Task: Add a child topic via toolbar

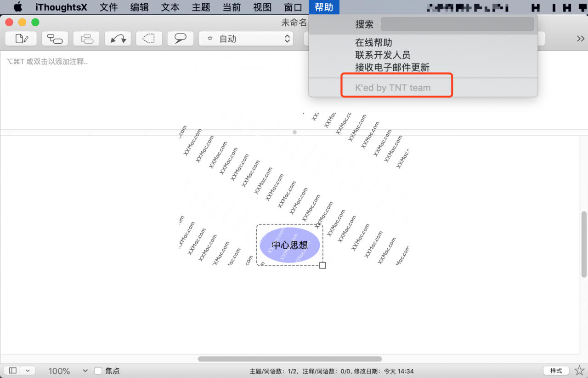Action: [x=55, y=39]
